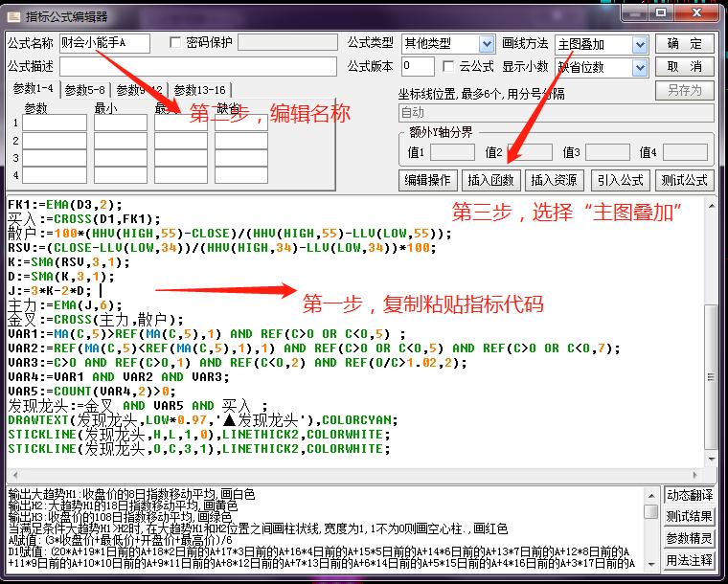Click the 值4 input field
This screenshot has width=728, height=584.
point(685,152)
